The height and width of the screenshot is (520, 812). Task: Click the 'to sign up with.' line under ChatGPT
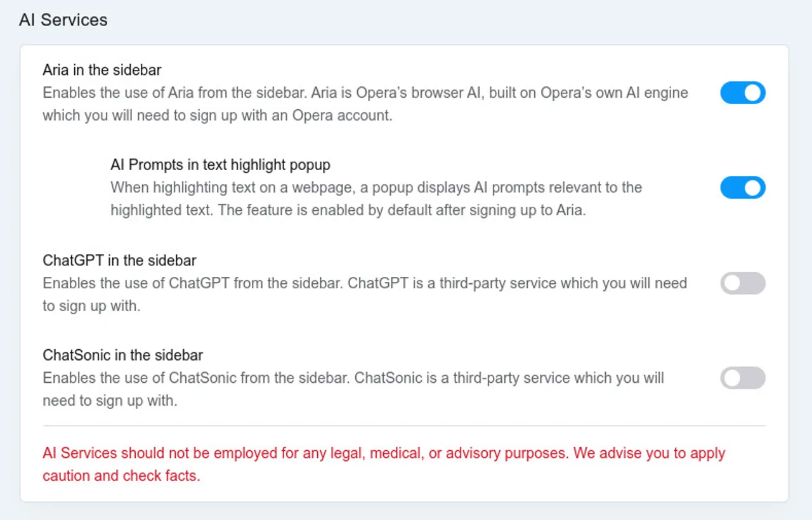pyautogui.click(x=91, y=306)
